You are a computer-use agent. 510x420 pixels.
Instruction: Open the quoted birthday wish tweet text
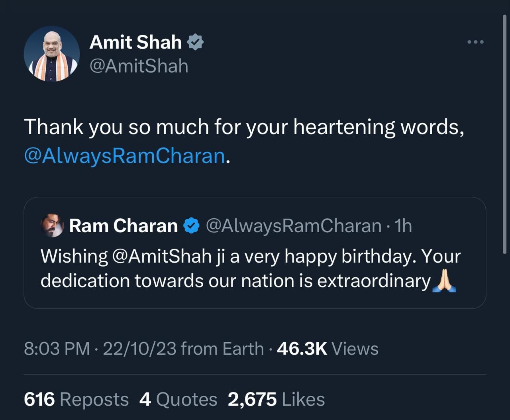[x=239, y=268]
